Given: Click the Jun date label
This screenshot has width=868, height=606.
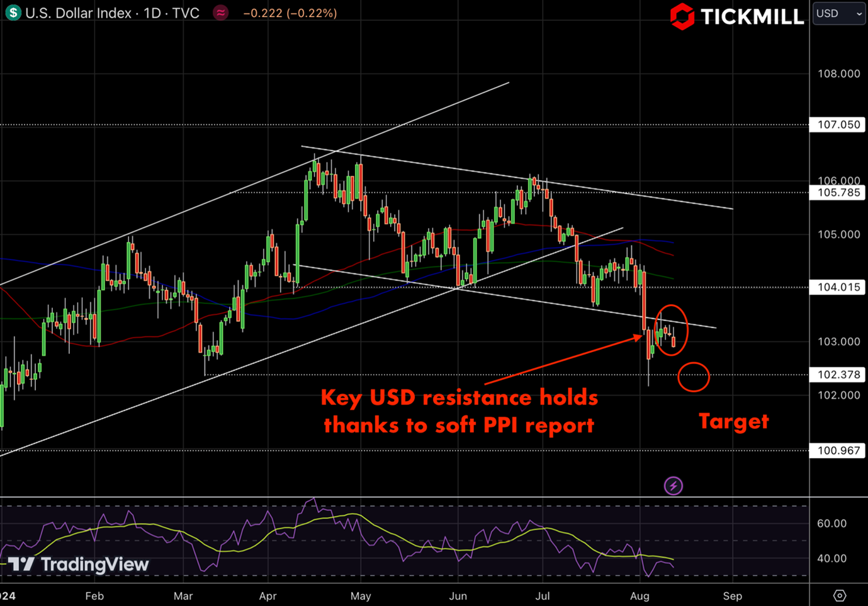Looking at the screenshot, I should (x=458, y=596).
